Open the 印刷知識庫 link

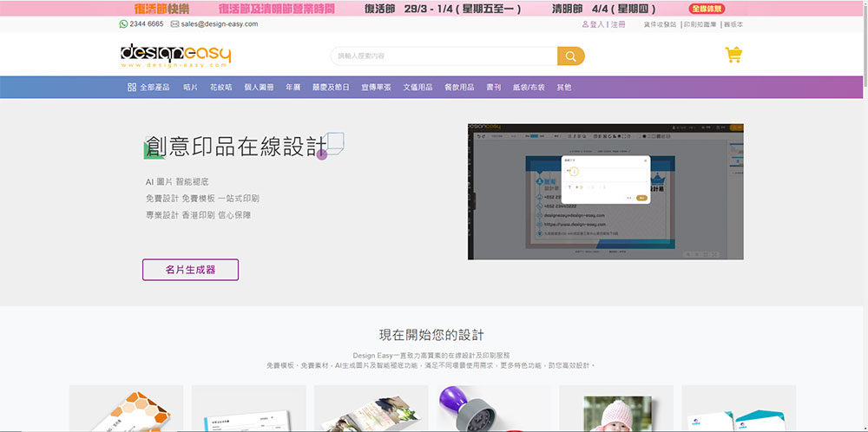pyautogui.click(x=700, y=24)
